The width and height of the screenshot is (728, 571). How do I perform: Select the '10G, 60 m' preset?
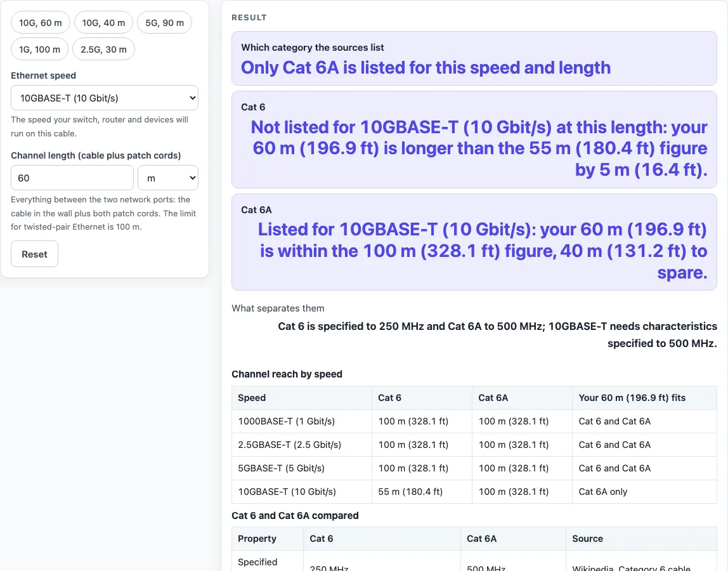pyautogui.click(x=41, y=23)
